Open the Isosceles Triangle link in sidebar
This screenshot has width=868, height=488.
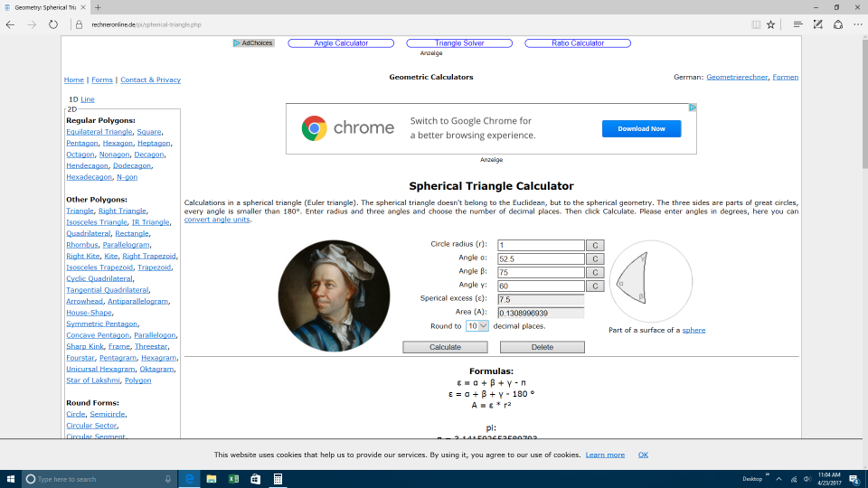(x=97, y=222)
